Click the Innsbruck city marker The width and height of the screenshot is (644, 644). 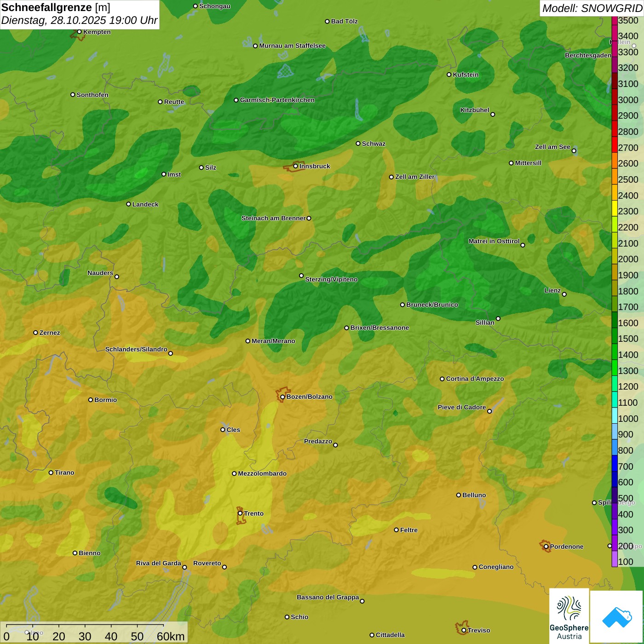[x=296, y=166]
